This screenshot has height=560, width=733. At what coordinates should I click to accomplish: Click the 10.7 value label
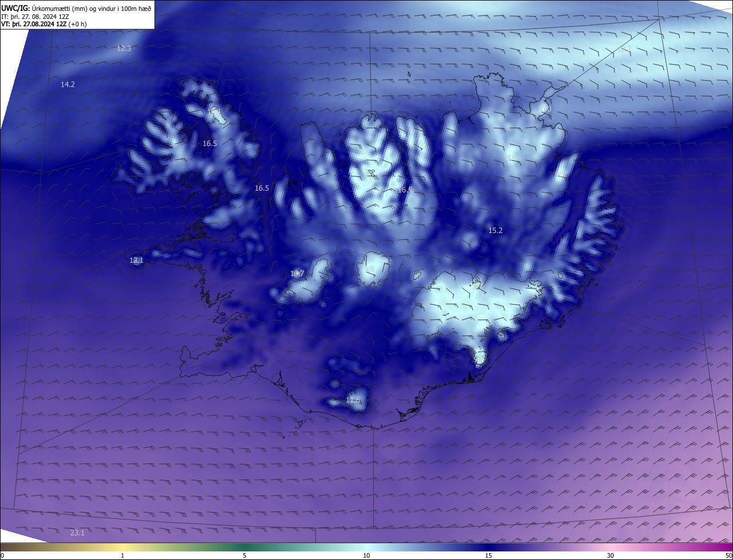[x=297, y=274]
